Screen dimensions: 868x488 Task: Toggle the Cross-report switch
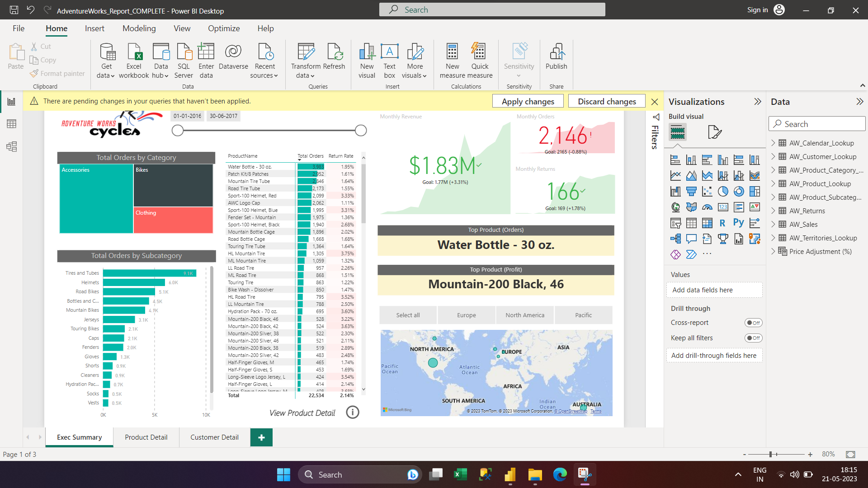point(753,323)
